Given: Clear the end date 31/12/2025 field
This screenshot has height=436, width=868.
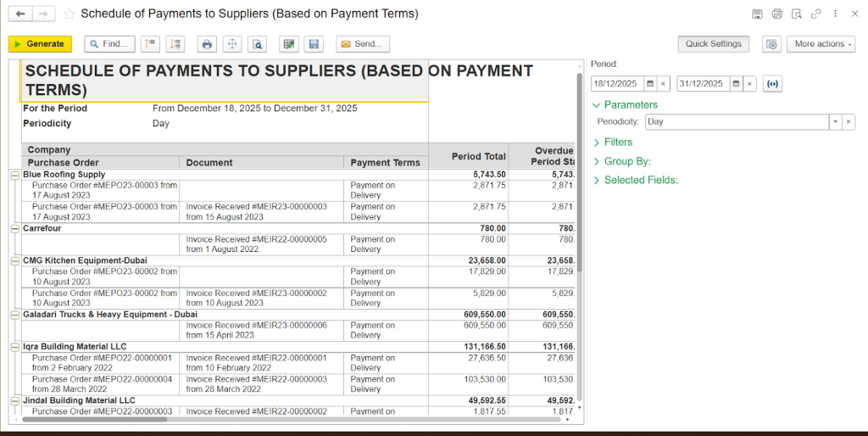Looking at the screenshot, I should click(749, 84).
